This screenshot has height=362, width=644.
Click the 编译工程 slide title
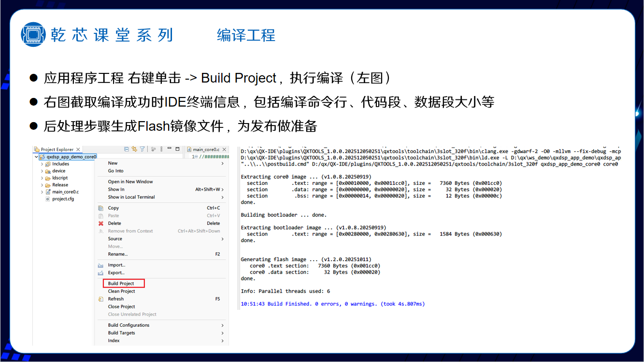point(246,35)
